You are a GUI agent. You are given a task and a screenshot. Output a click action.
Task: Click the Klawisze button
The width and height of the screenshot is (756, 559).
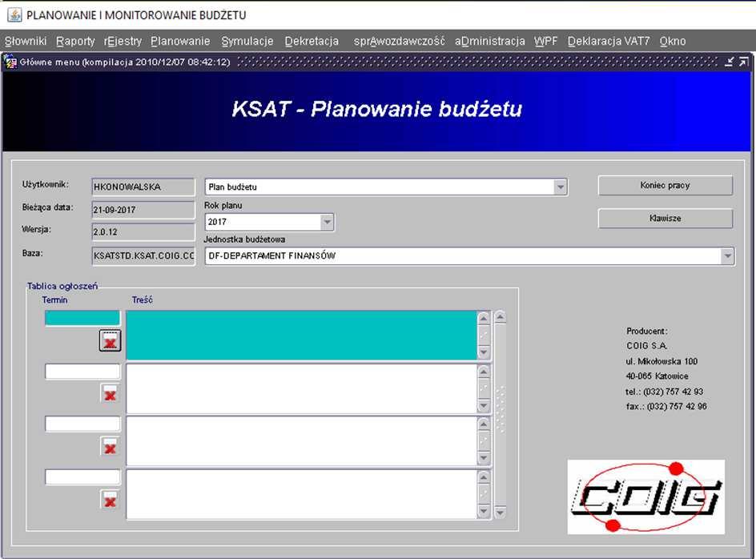[x=666, y=218]
